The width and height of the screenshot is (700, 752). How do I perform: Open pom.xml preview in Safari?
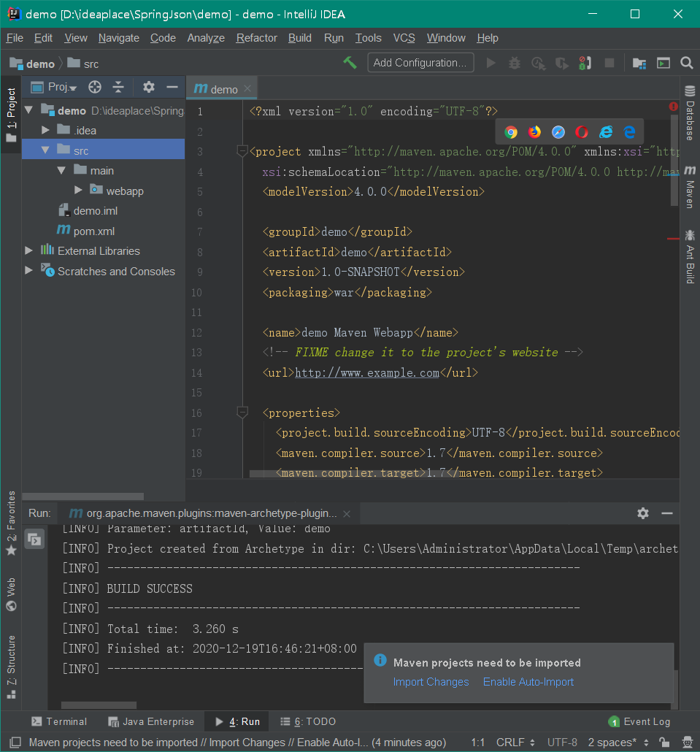pyautogui.click(x=558, y=132)
